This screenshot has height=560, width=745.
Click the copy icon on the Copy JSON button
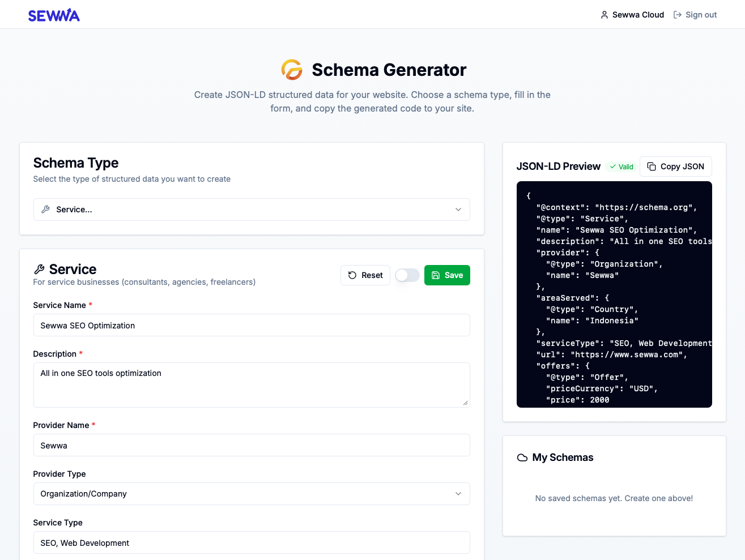pyautogui.click(x=651, y=166)
